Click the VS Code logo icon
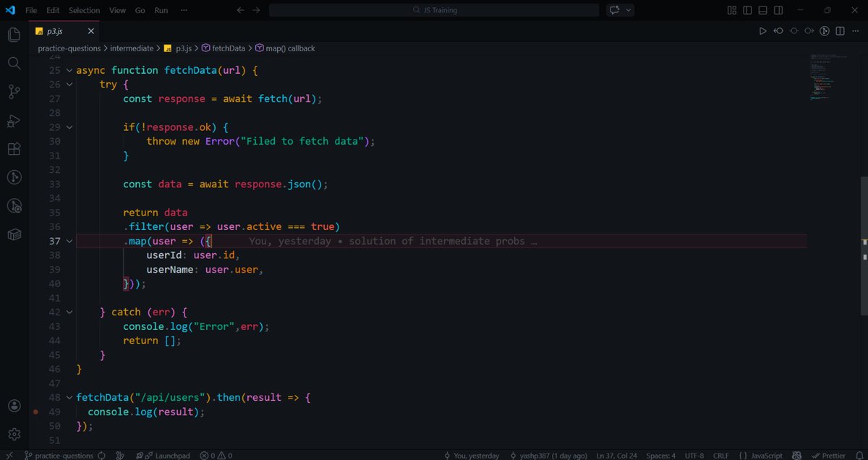The width and height of the screenshot is (868, 460). [9, 10]
